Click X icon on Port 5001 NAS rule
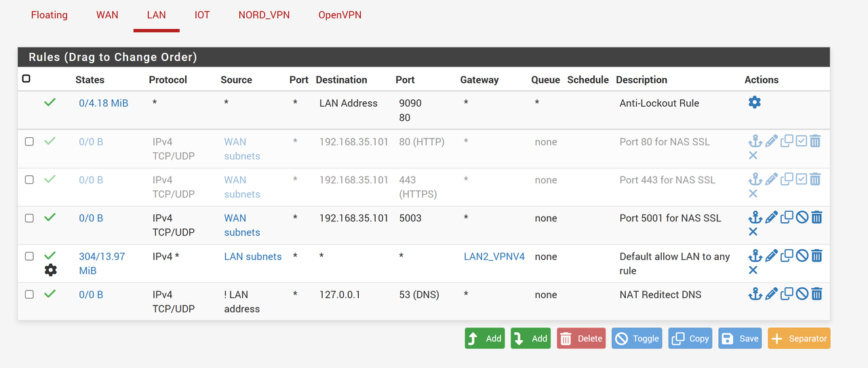This screenshot has width=868, height=368. [x=753, y=232]
